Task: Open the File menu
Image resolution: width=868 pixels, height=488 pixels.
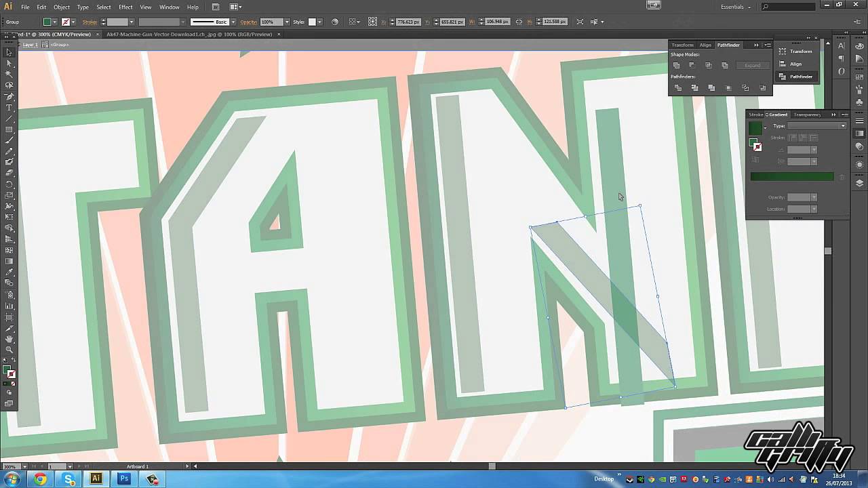Action: click(x=25, y=7)
